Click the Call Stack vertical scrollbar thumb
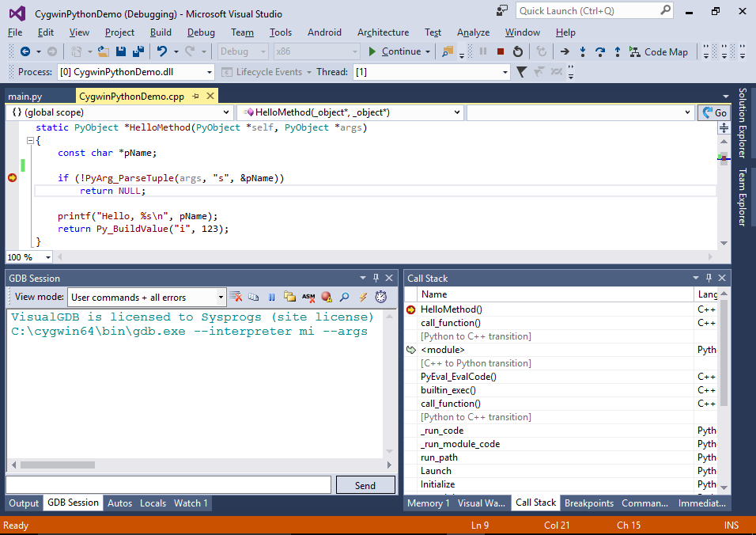 pyautogui.click(x=724, y=353)
